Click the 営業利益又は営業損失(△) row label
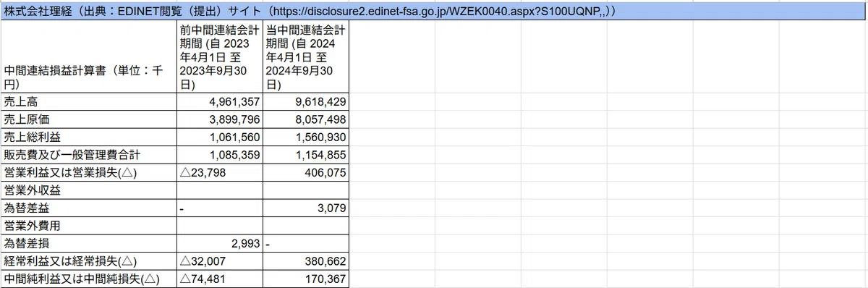868x288 pixels. click(89, 173)
